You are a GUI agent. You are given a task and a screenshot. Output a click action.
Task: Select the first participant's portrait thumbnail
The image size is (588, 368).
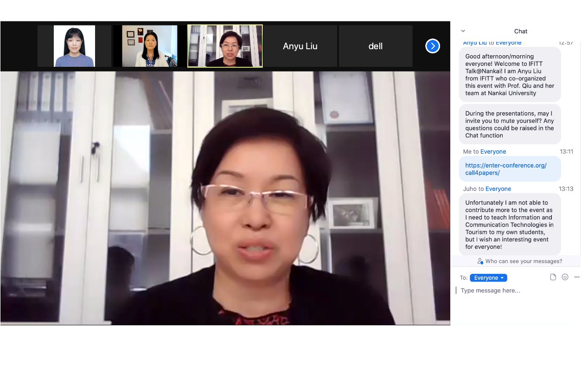click(74, 46)
